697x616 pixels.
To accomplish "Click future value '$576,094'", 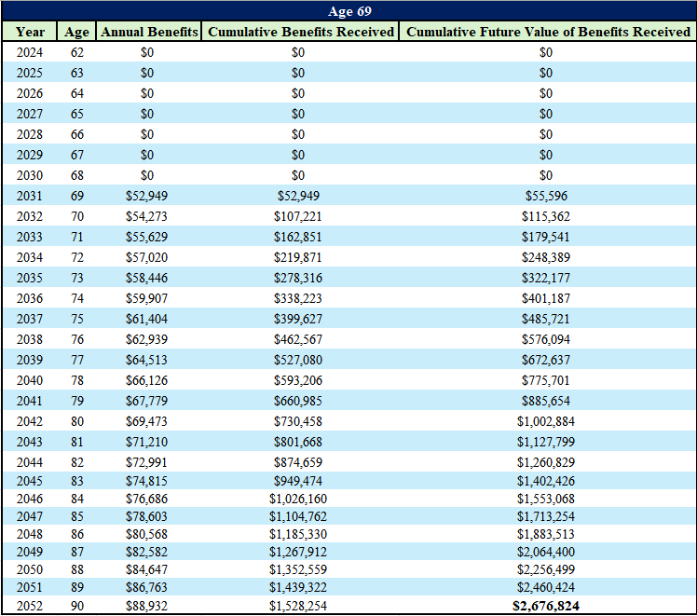I will [546, 339].
